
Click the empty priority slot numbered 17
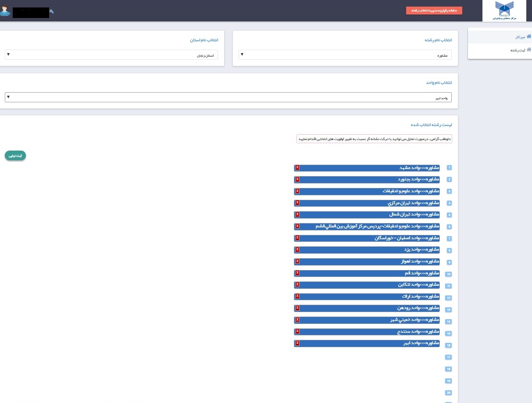[449, 357]
